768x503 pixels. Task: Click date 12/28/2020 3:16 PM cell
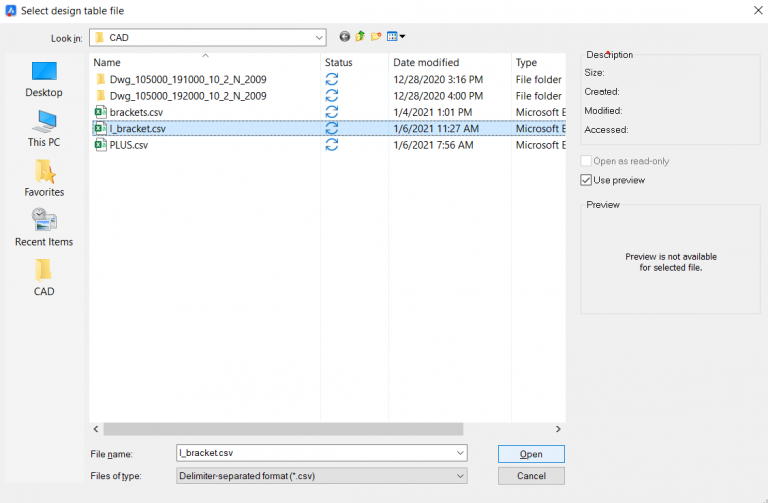point(438,79)
